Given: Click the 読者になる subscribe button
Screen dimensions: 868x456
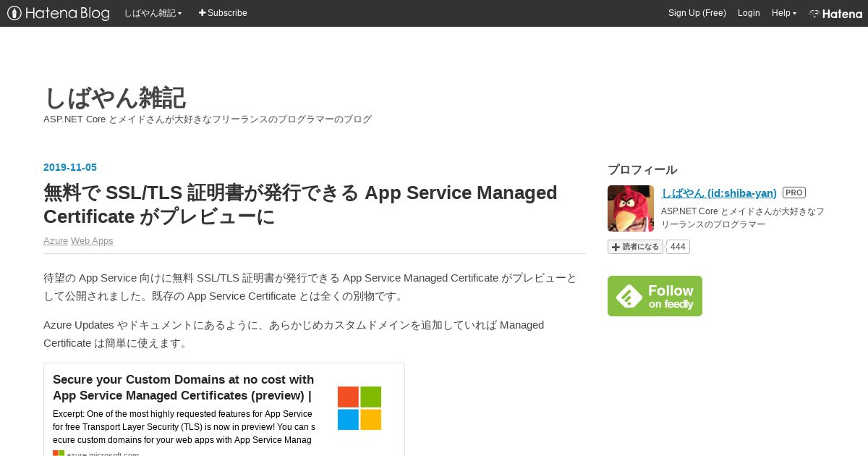Looking at the screenshot, I should (635, 247).
